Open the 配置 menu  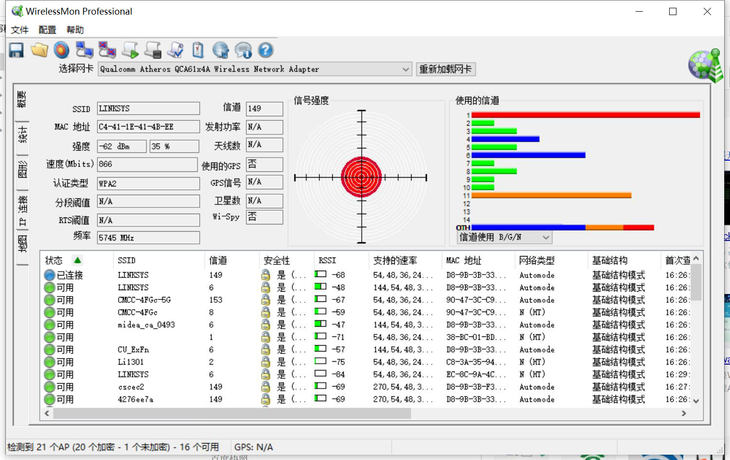tap(47, 30)
